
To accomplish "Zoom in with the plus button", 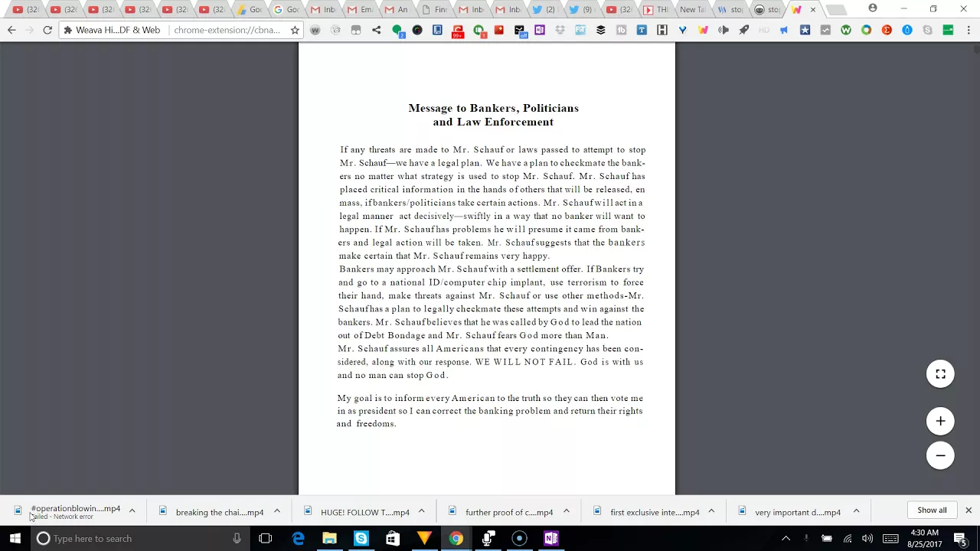I will click(x=940, y=421).
